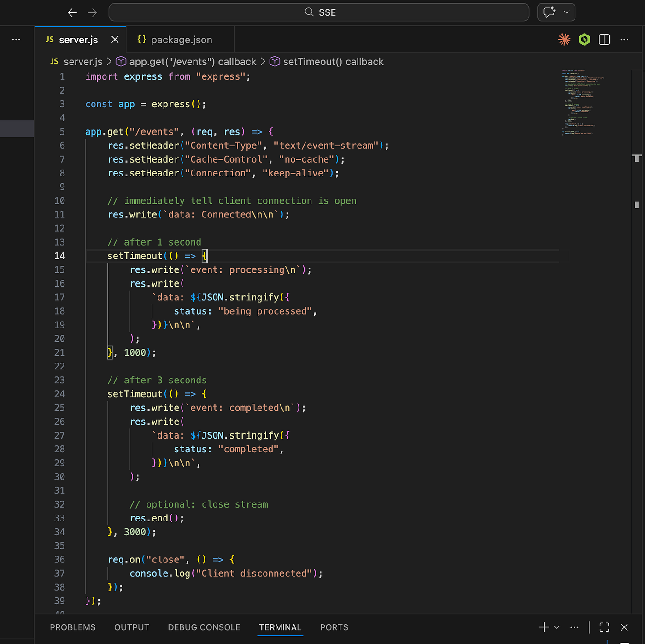Click line number 5 in gutter

[x=62, y=132]
